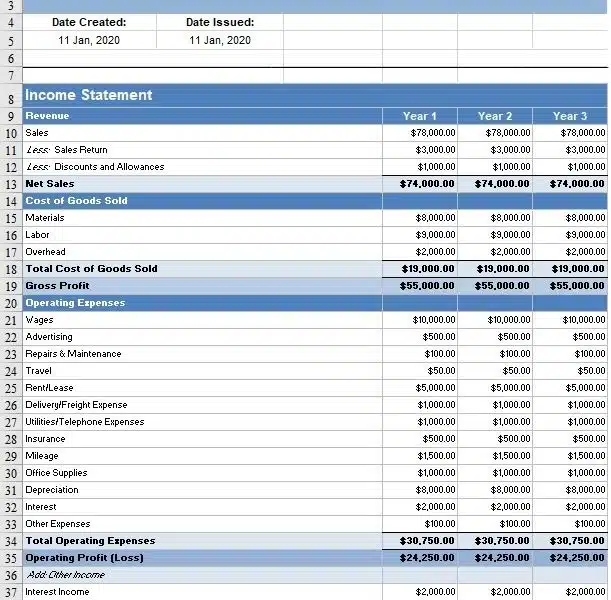Select the date value under Date Issued
This screenshot has width=611, height=600.
click(219, 40)
